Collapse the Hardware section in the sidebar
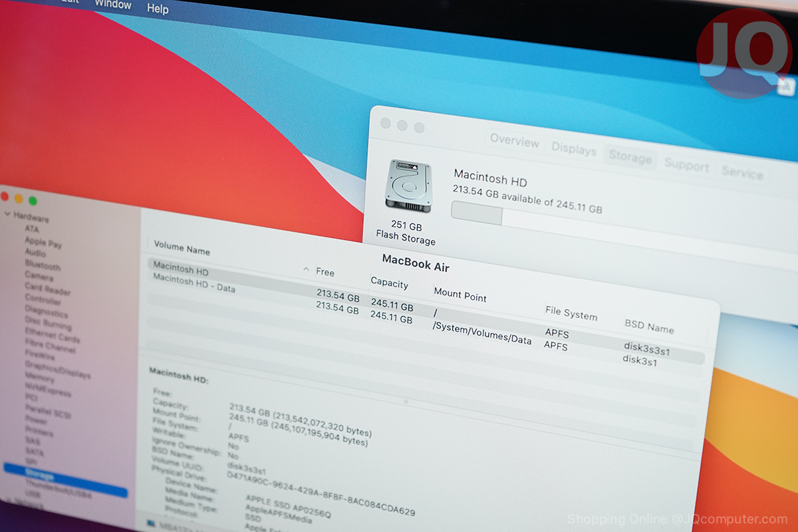798x532 pixels. pos(7,215)
